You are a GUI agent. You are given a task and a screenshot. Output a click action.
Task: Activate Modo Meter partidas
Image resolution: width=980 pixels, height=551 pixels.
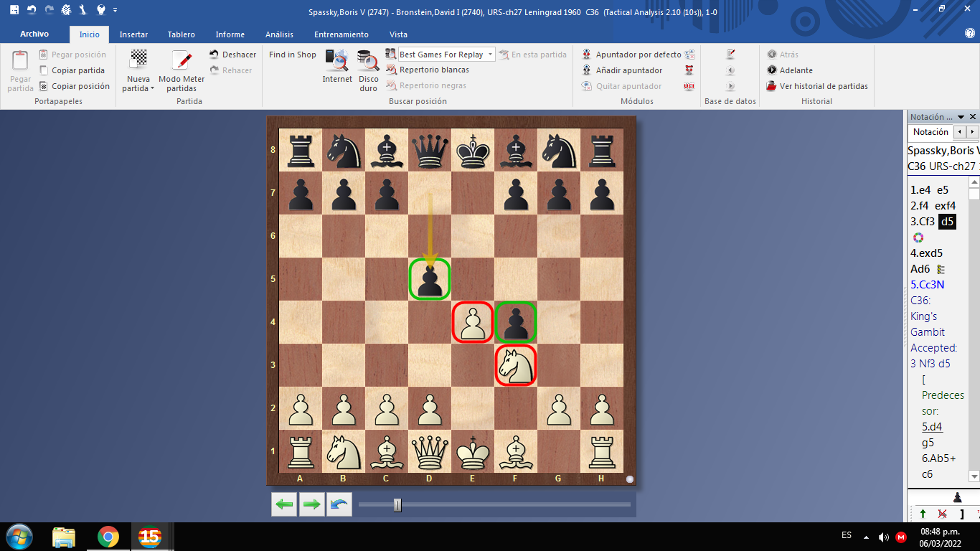point(181,70)
